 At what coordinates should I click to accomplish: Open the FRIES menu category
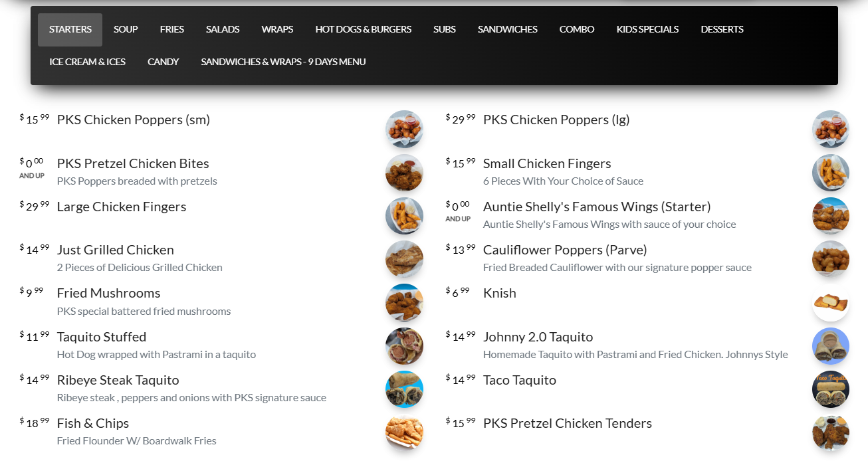tap(171, 29)
